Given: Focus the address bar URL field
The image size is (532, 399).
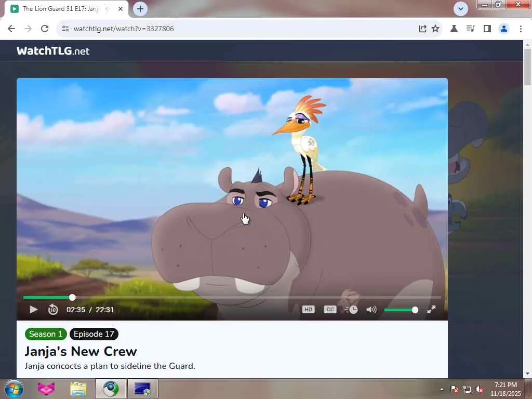Looking at the screenshot, I should 237,29.
